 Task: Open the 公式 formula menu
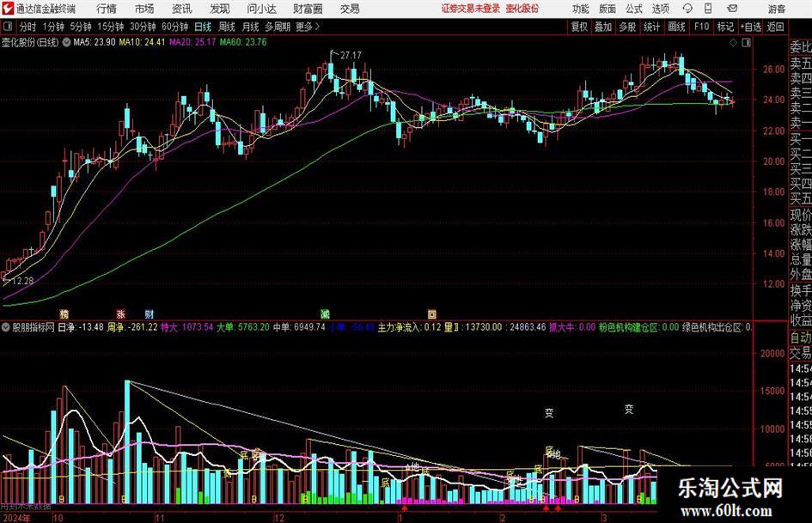coord(634,9)
